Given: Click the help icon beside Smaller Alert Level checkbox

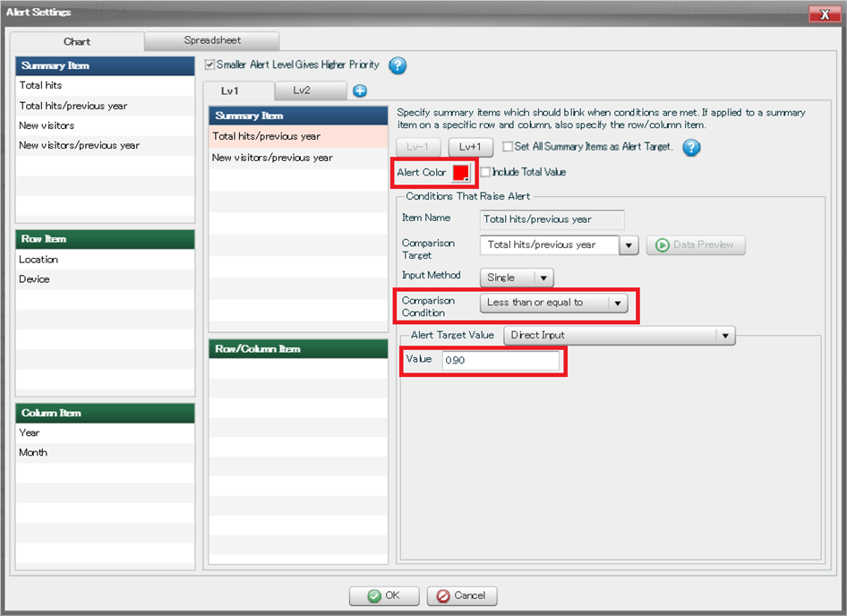Looking at the screenshot, I should tap(398, 65).
